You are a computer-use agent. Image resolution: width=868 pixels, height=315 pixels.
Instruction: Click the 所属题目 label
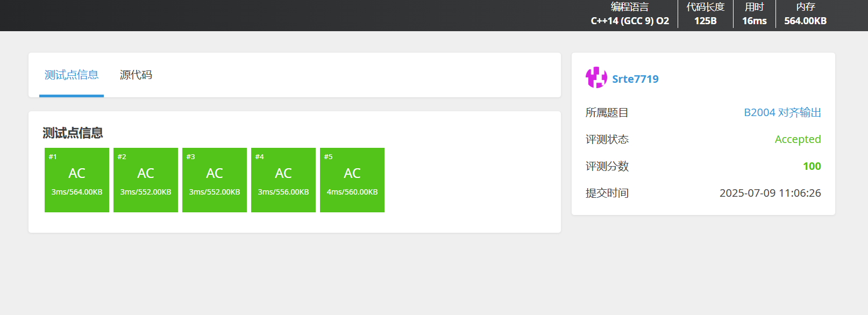click(607, 112)
